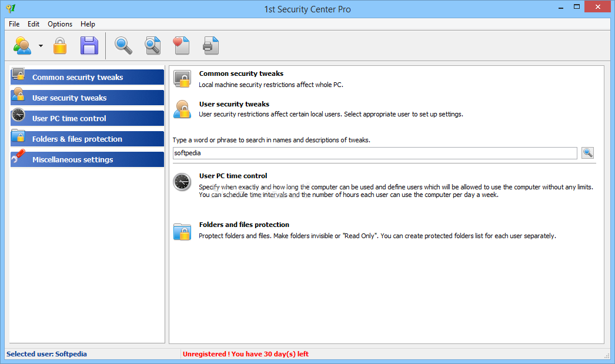Image resolution: width=615 pixels, height=364 pixels.
Task: Open the user selection dropdown arrow
Action: 41,46
